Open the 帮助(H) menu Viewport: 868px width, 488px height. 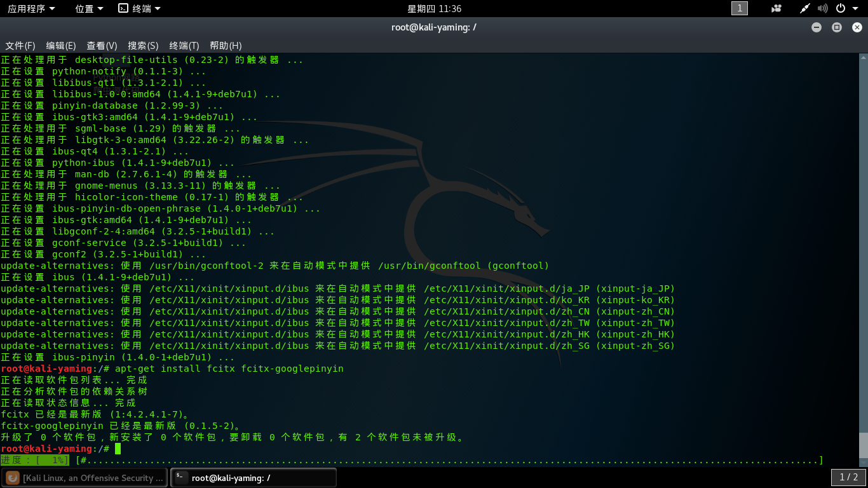[x=226, y=46]
